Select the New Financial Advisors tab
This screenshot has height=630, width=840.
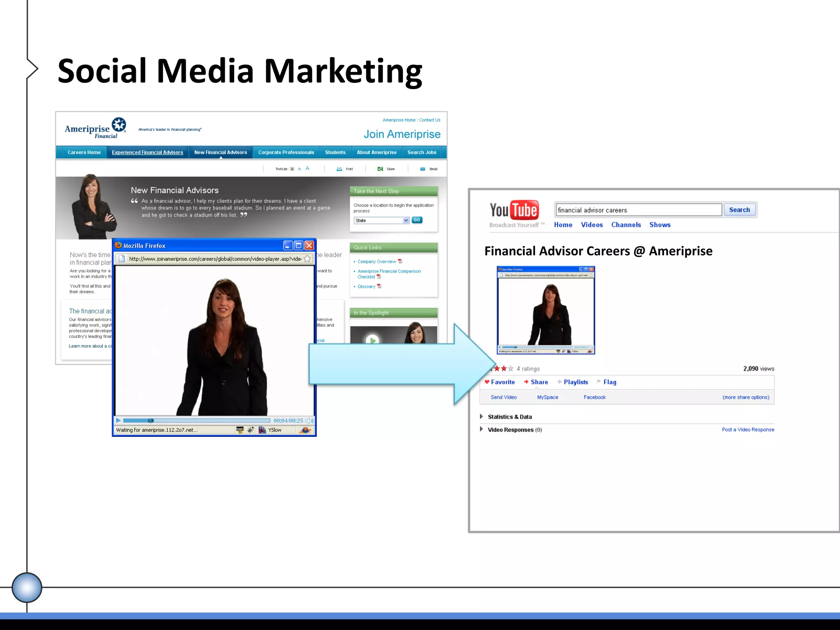tap(221, 152)
